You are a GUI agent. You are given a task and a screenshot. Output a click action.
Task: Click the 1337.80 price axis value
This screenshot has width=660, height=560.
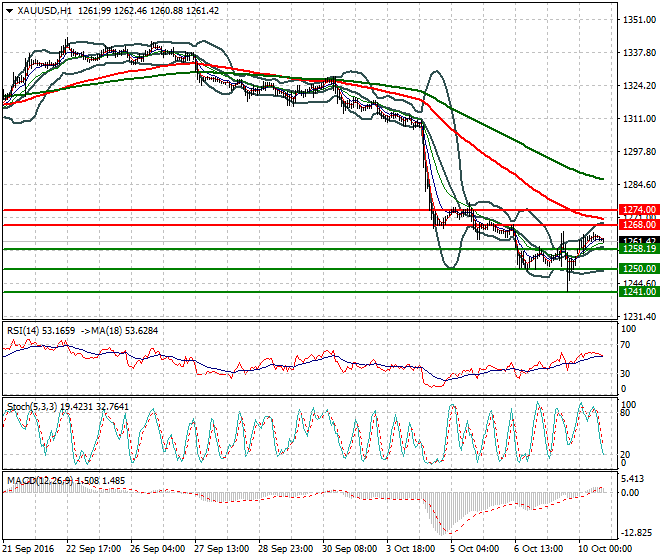pos(639,53)
